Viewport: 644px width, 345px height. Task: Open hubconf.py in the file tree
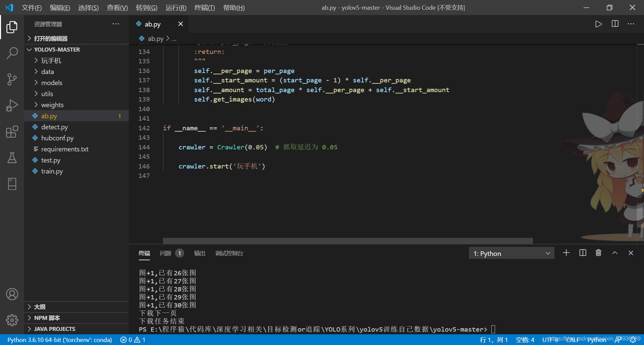coord(76,138)
